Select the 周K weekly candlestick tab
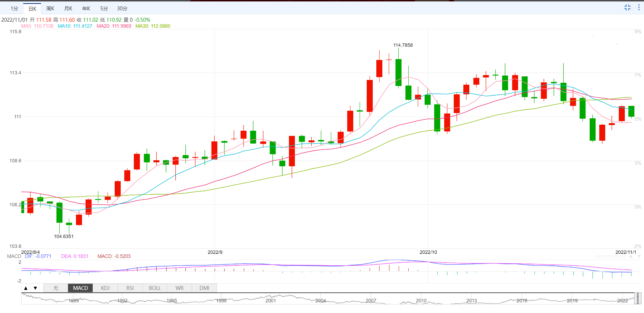The width and height of the screenshot is (644, 313). (x=50, y=9)
